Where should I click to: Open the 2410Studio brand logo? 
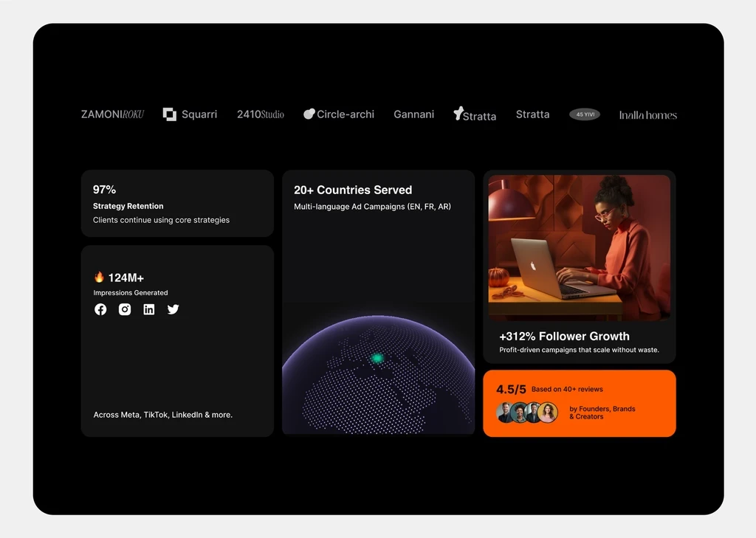[x=261, y=114]
